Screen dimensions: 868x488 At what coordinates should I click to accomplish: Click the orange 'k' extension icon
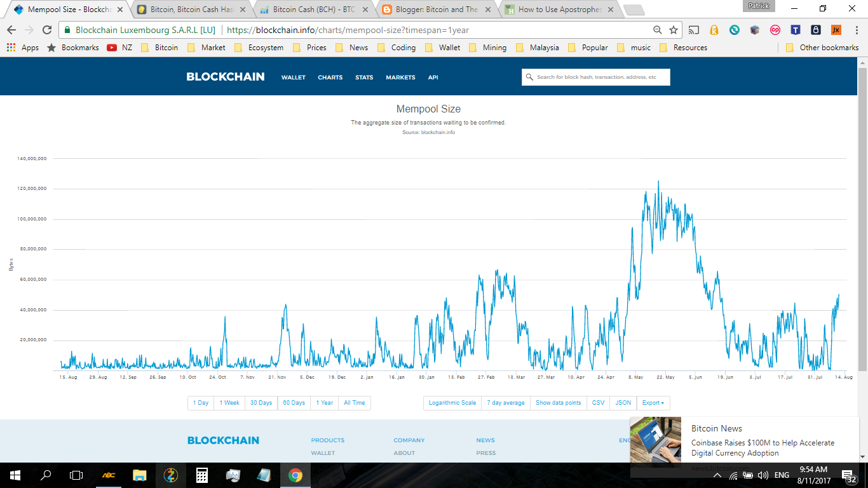pyautogui.click(x=714, y=30)
